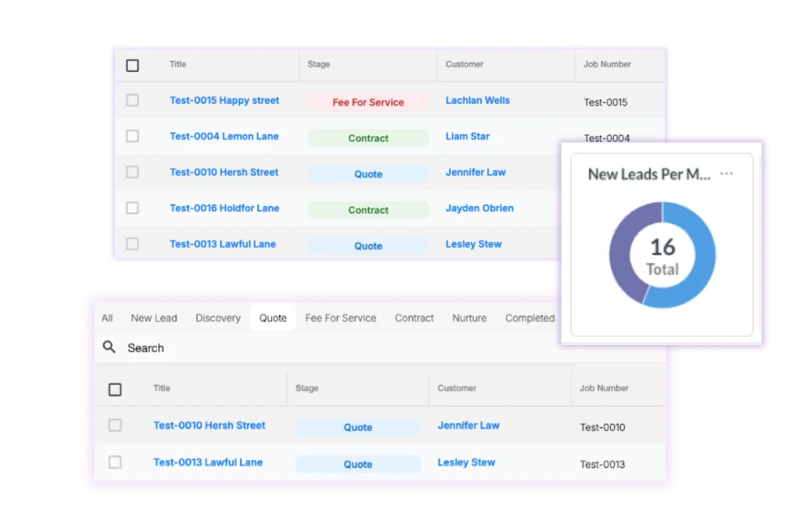798x532 pixels.
Task: Check lower table row with job Test-0013
Action: point(115,462)
